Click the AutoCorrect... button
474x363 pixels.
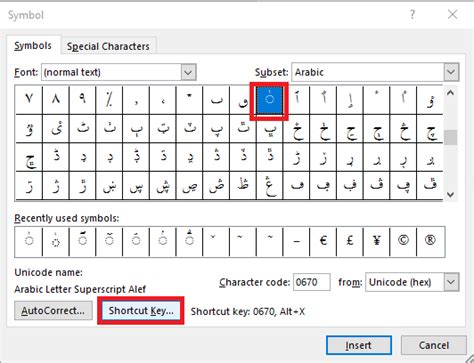pos(53,311)
